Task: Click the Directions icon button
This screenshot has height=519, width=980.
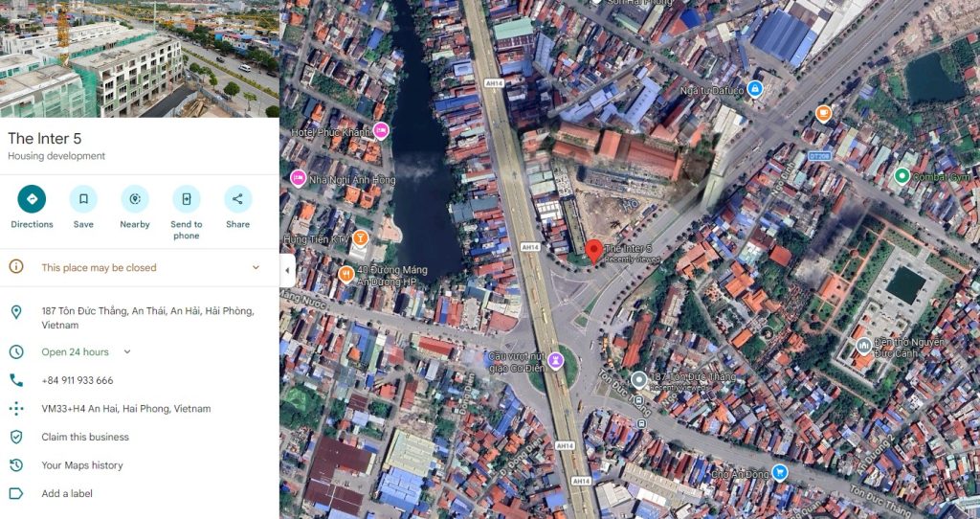Action: [x=32, y=199]
